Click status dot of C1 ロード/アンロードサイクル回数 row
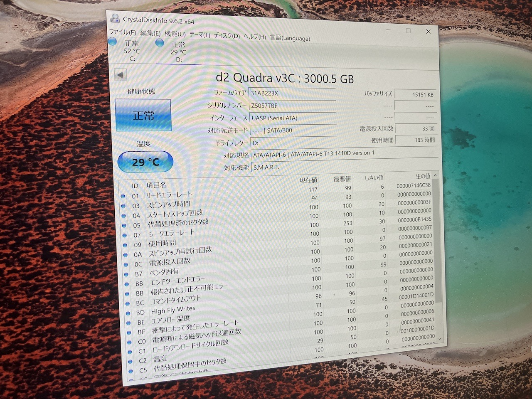The height and width of the screenshot is (399, 532). pyautogui.click(x=130, y=352)
